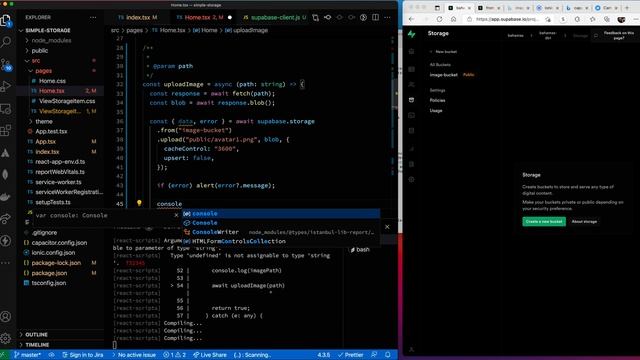Click the notifications bell in status bar
Viewport: 640px width, 360px height.
pos(388,355)
